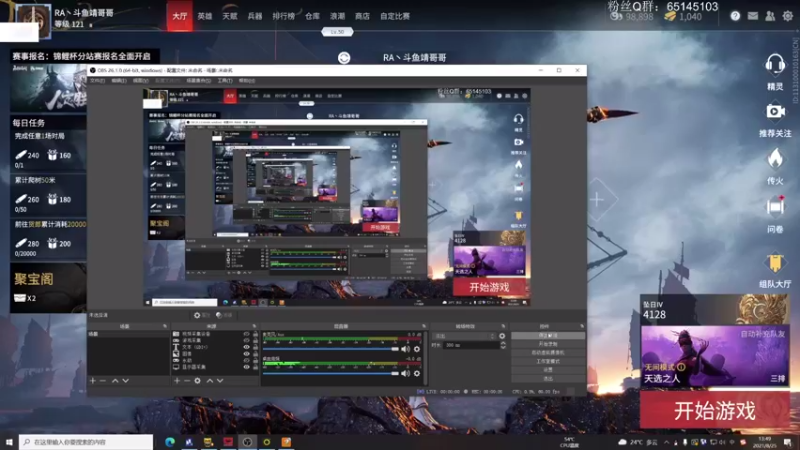Switch to the 商店 game tab
The image size is (800, 450).
pyautogui.click(x=362, y=16)
